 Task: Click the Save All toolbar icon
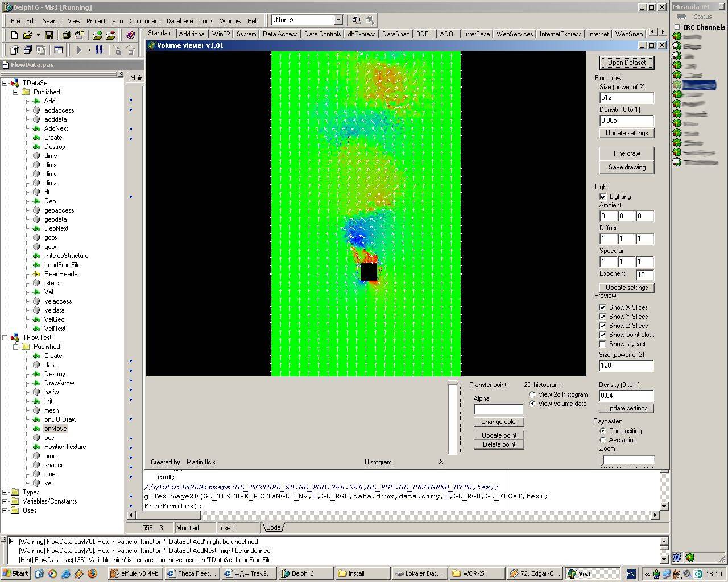click(67, 35)
